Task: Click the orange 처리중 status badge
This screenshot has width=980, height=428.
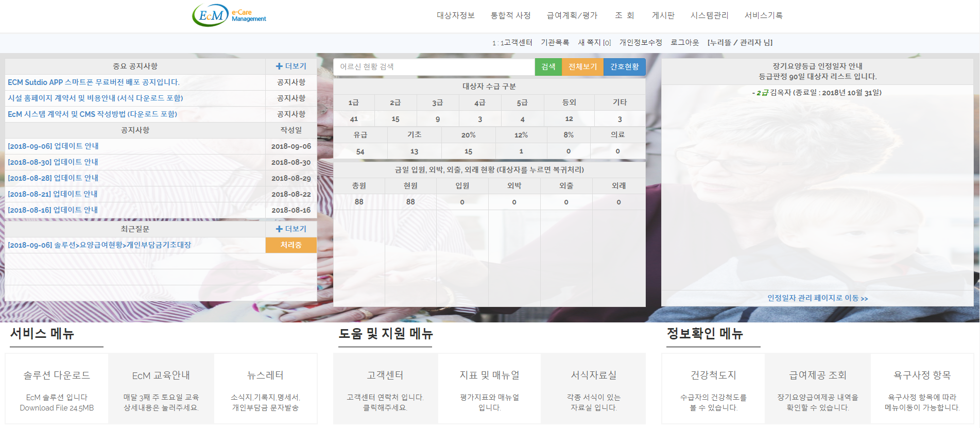Action: (x=291, y=245)
